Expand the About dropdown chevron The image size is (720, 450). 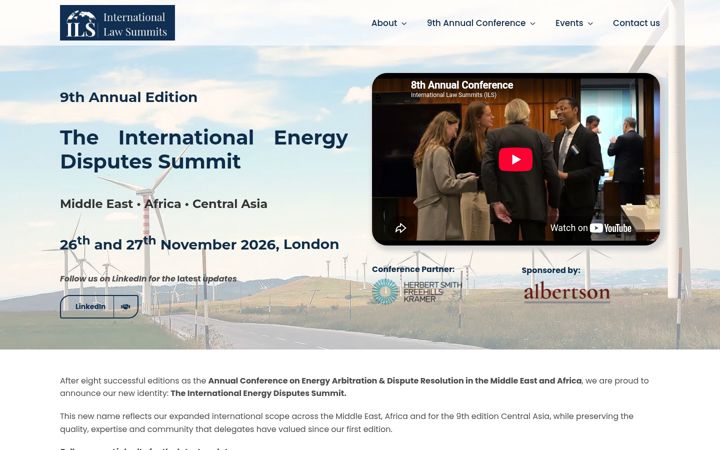pyautogui.click(x=404, y=23)
